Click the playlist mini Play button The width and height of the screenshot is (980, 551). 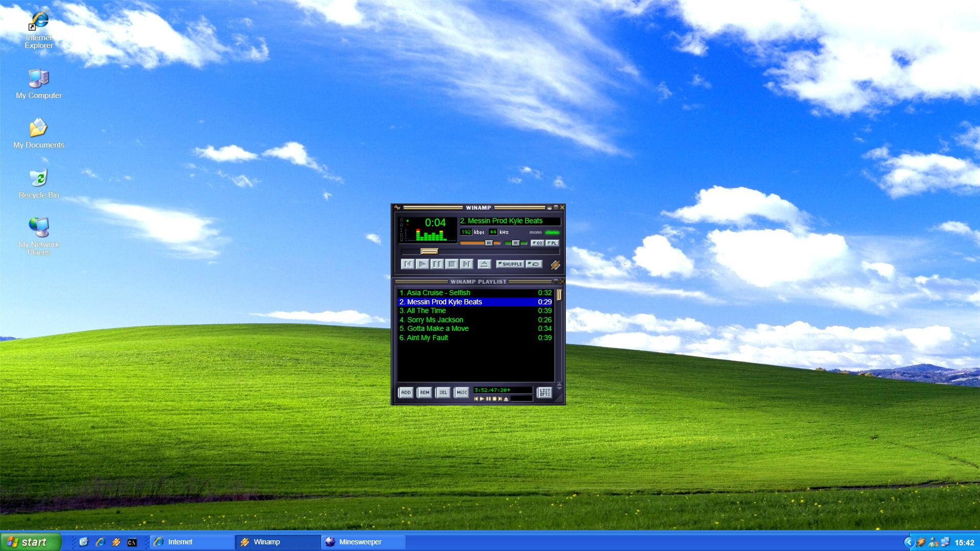click(482, 399)
